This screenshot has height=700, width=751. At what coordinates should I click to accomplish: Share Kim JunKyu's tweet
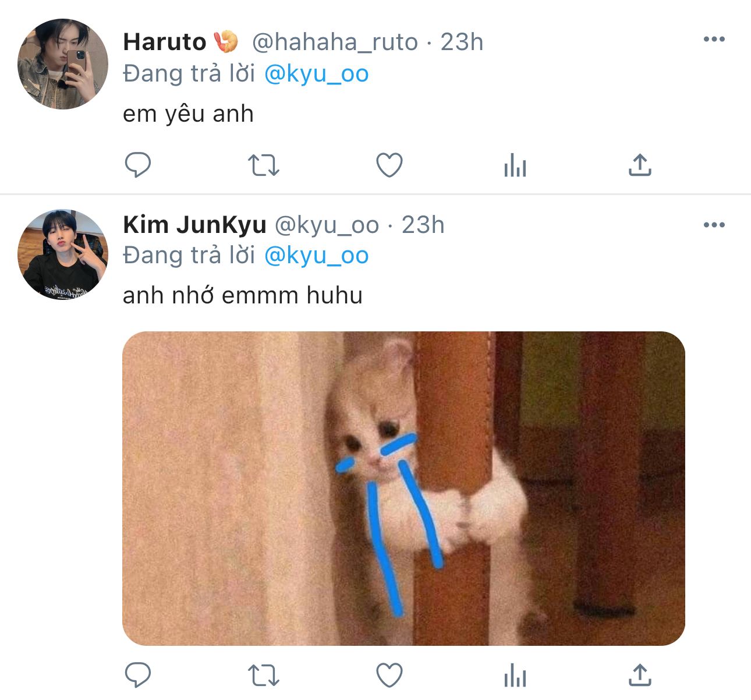click(x=640, y=675)
